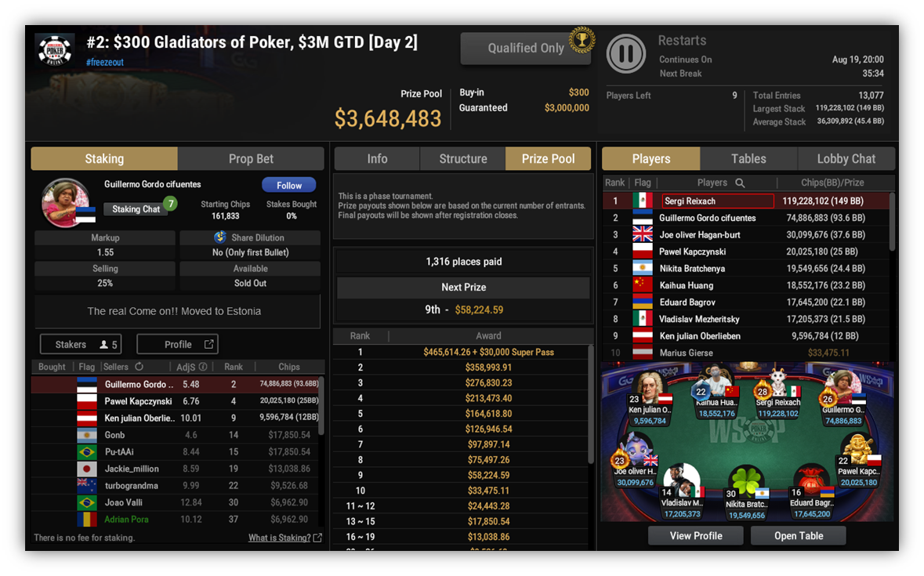The height and width of the screenshot is (576, 924).
Task: Follow Guillermo Gordo cifuentes
Action: (288, 185)
